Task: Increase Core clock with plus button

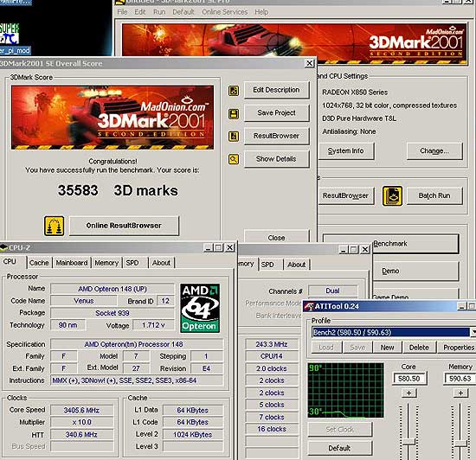Action: point(409,393)
